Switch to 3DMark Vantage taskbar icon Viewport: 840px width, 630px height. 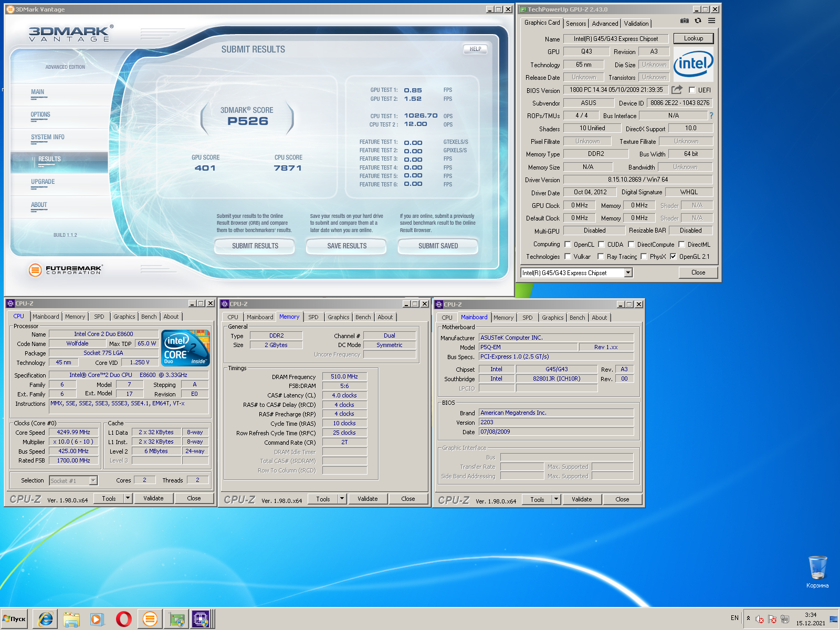(150, 619)
